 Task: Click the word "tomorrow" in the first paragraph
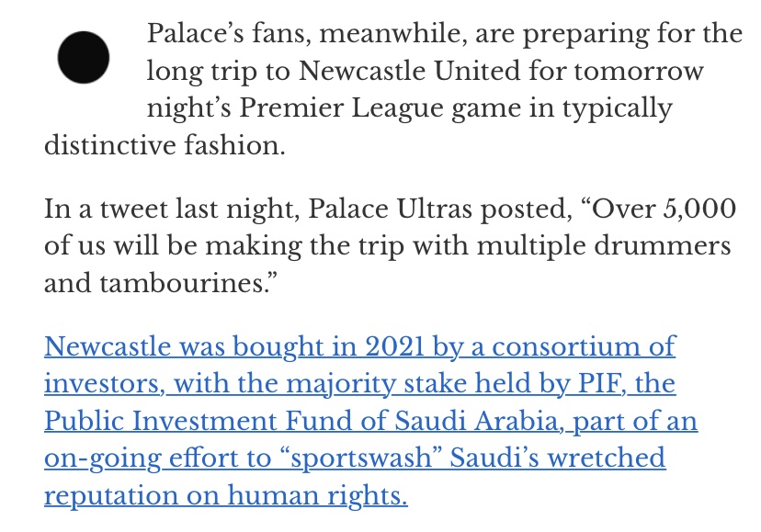[639, 72]
